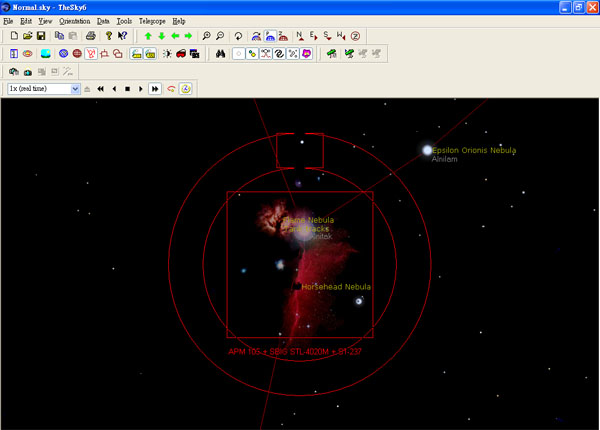Click the Look North icon
This screenshot has height=430, width=600.
pyautogui.click(x=300, y=36)
